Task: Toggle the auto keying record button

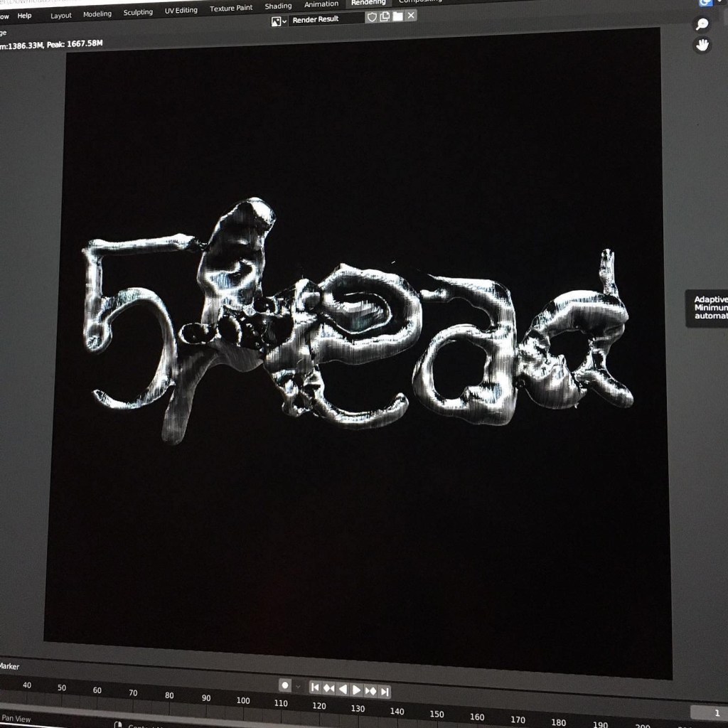Action: [285, 685]
